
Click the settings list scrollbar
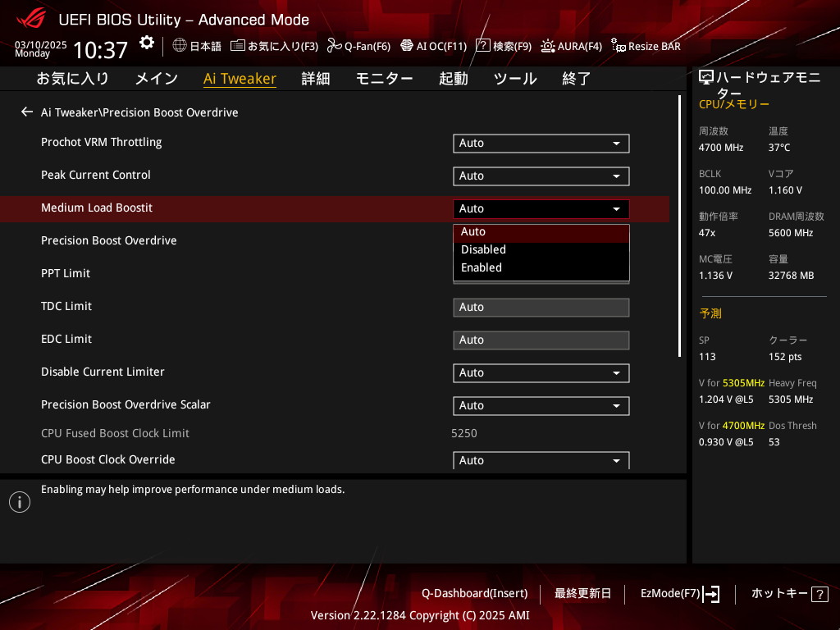(679, 226)
